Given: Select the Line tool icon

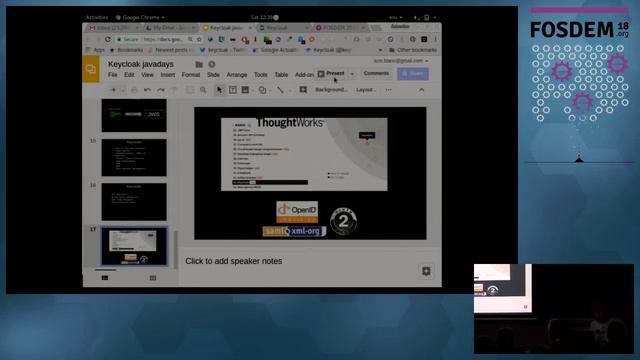Looking at the screenshot, I should [280, 90].
